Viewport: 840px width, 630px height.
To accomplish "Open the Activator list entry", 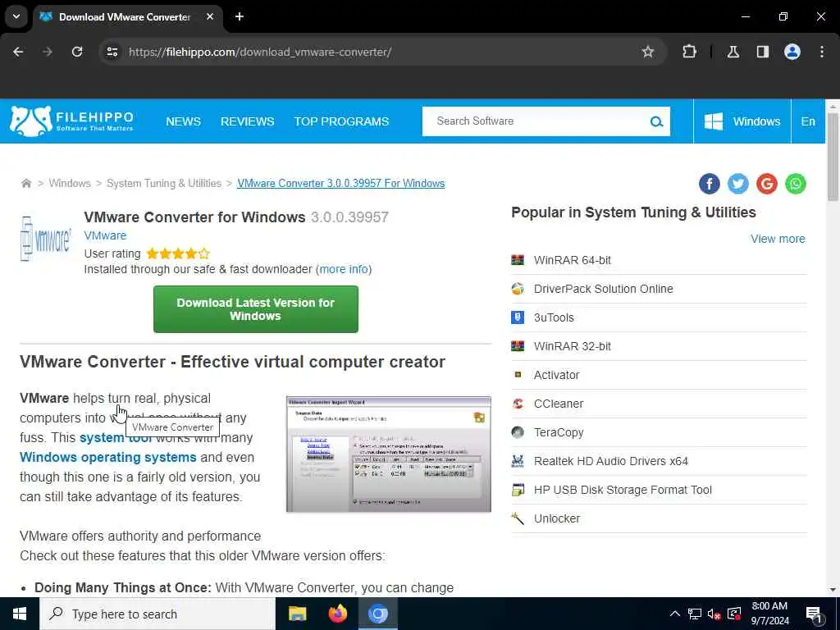I will click(x=659, y=375).
